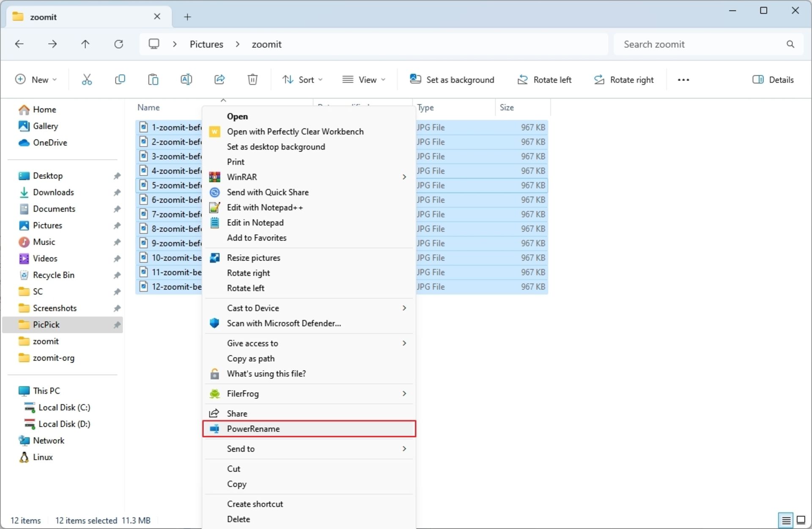Click the chevron before Pictures in address bar
The width and height of the screenshot is (812, 529).
[x=175, y=44]
